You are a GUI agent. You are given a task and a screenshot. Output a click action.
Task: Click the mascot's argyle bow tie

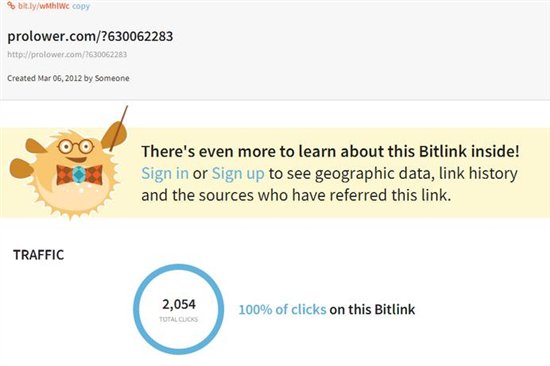tap(80, 174)
